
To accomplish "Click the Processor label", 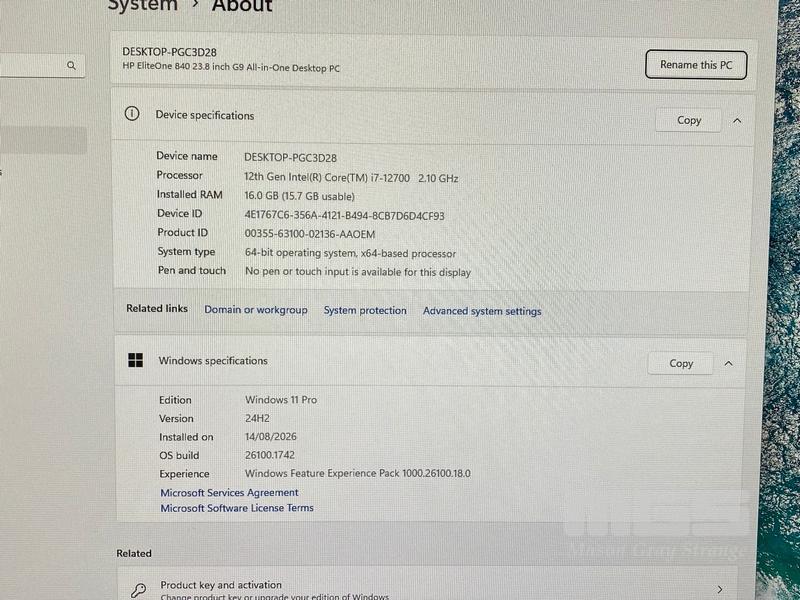I will click(179, 175).
